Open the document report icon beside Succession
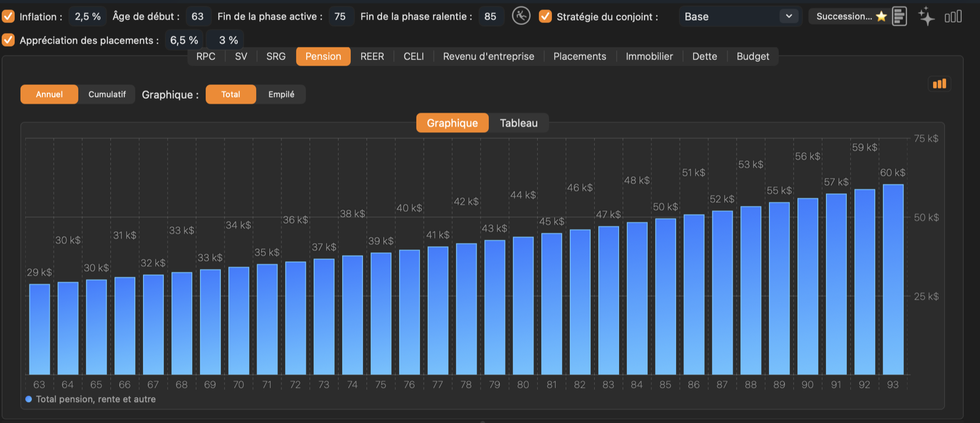 click(x=899, y=16)
